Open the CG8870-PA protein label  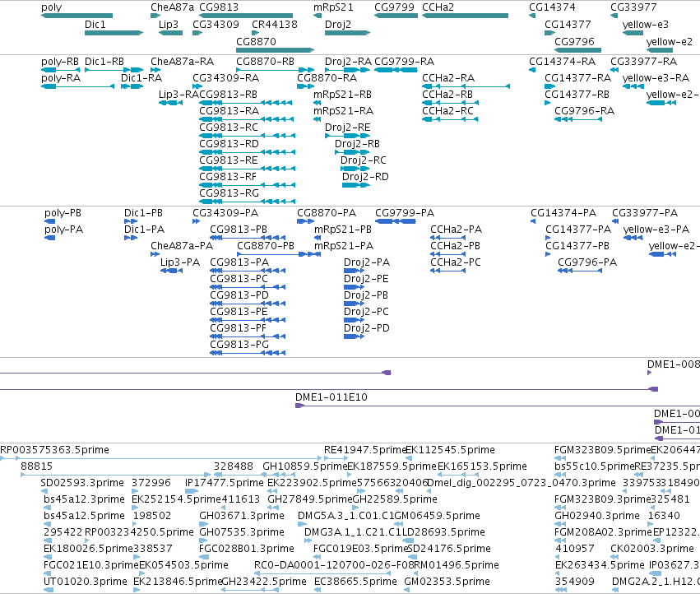327,213
